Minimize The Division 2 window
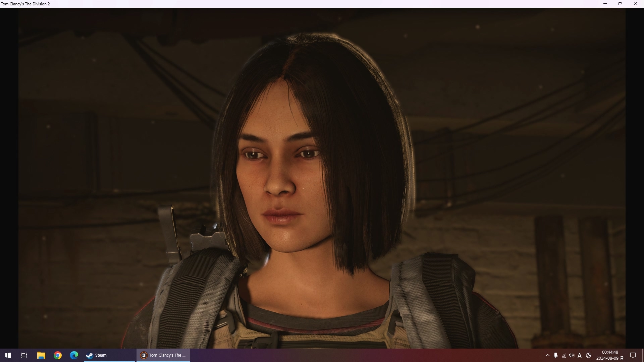Screen dimensions: 644x362 pyautogui.click(x=605, y=4)
